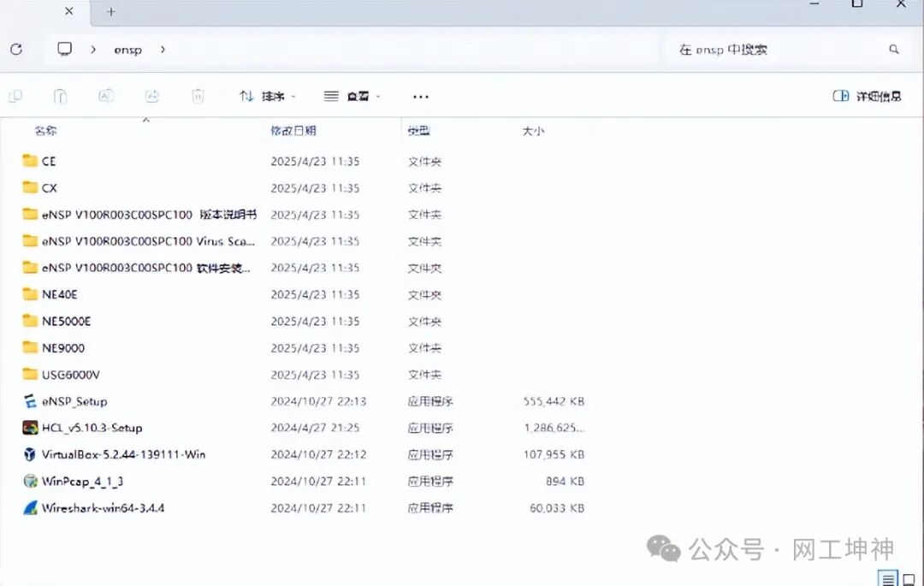Click the delete trash icon in toolbar
Viewport: 924px width, 586px height.
tap(198, 96)
